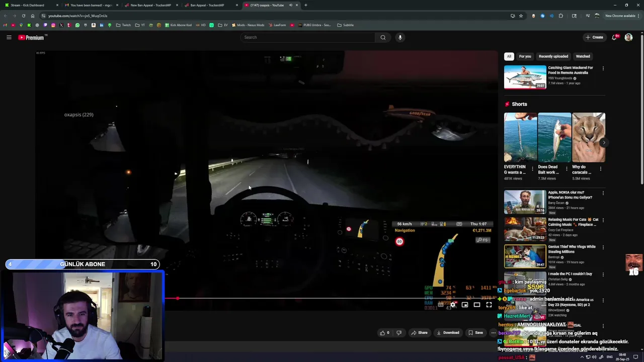This screenshot has height=362, width=644.
Task: Click the Share button
Action: click(x=419, y=332)
